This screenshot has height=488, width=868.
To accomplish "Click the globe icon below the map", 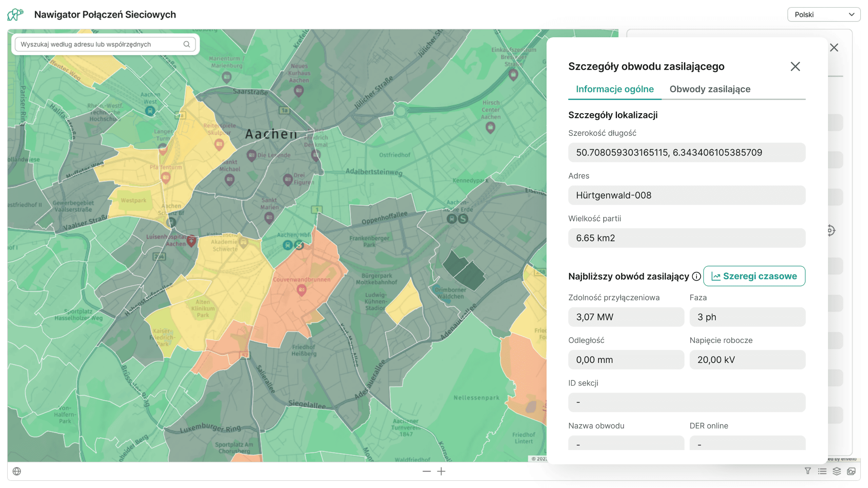I will [17, 471].
